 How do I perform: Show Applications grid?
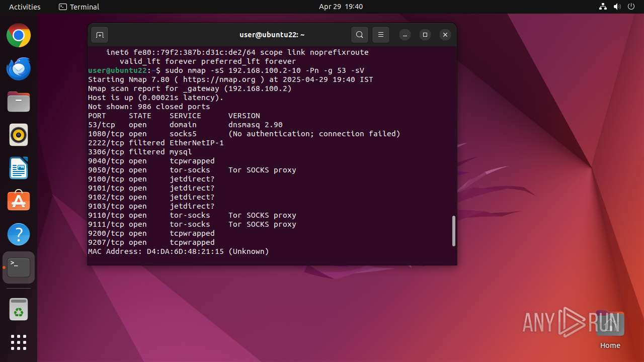[19, 342]
